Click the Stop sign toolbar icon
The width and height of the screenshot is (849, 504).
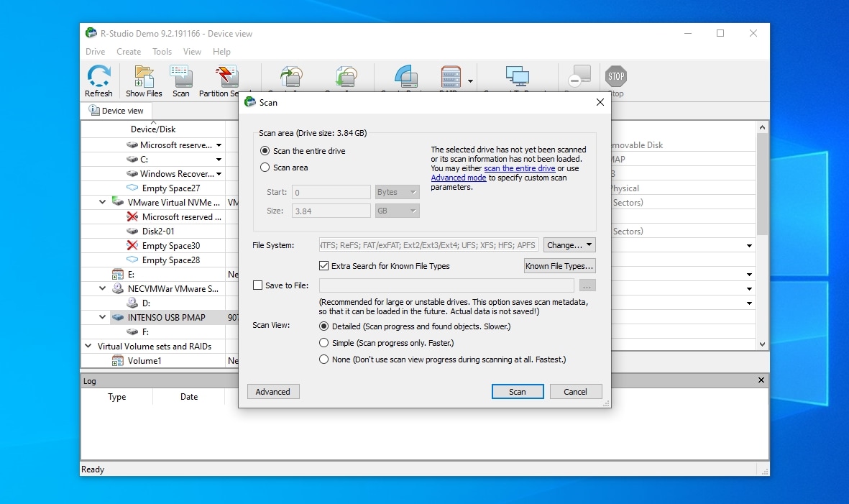point(615,76)
